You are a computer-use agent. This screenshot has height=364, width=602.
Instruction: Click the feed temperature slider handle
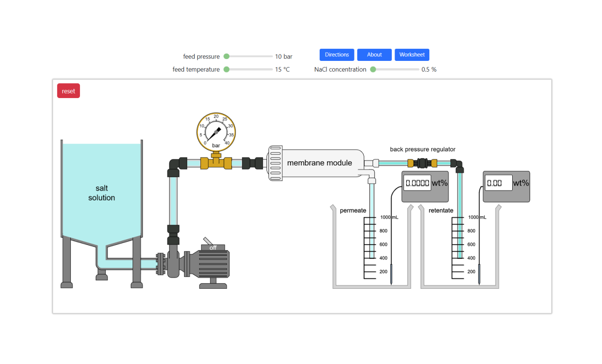coord(227,69)
